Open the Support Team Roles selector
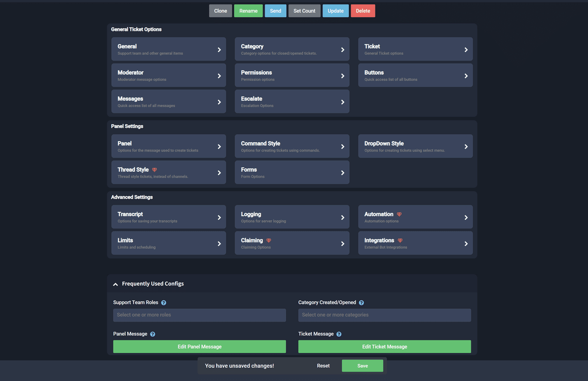 (x=199, y=315)
